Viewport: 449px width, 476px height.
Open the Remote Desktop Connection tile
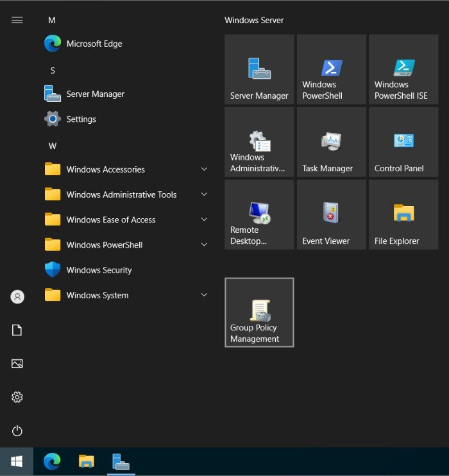(x=259, y=215)
